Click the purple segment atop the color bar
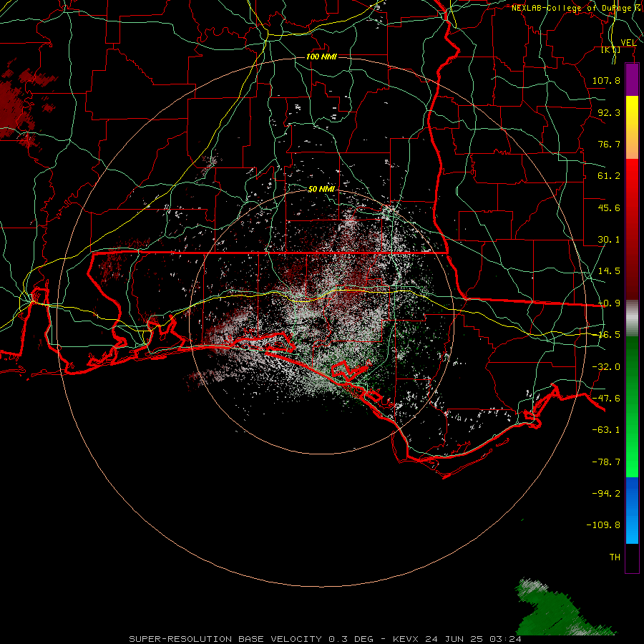Image resolution: width=644 pixels, height=644 pixels. (x=632, y=79)
